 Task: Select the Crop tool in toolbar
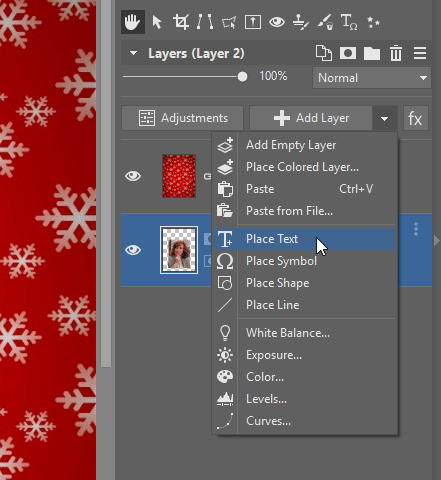181,22
